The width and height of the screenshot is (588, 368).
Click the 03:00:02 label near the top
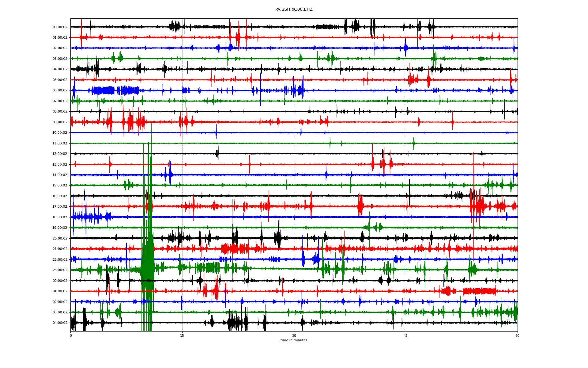60,59
